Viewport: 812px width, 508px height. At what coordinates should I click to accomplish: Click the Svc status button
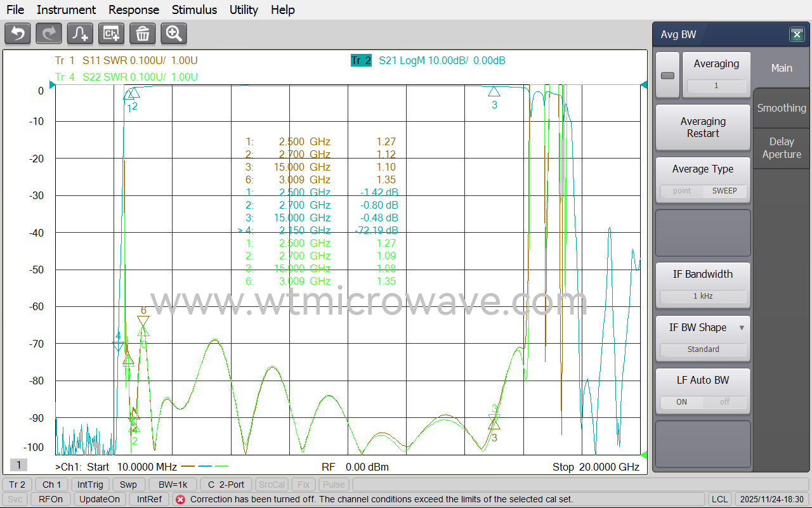(15, 499)
